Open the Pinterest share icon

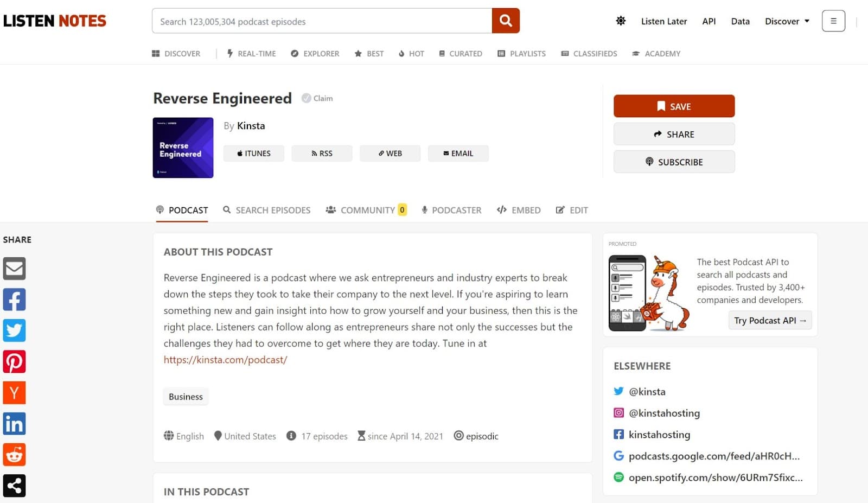(14, 361)
